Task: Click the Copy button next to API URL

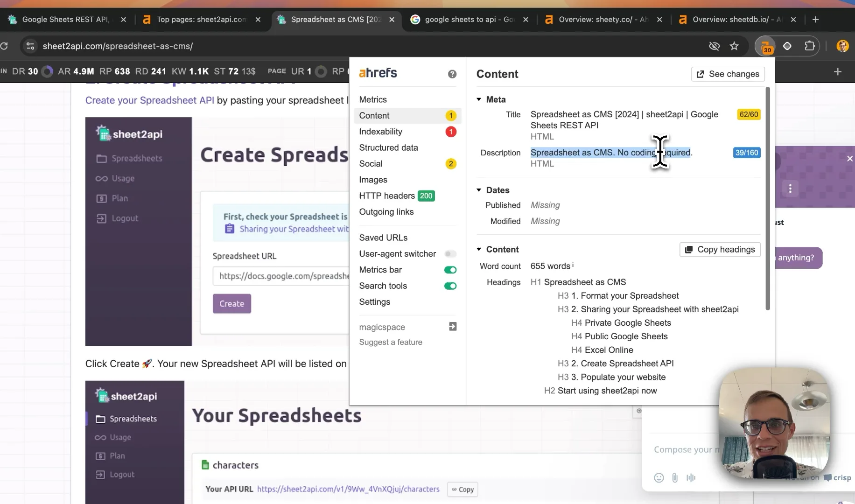Action: 463,489
